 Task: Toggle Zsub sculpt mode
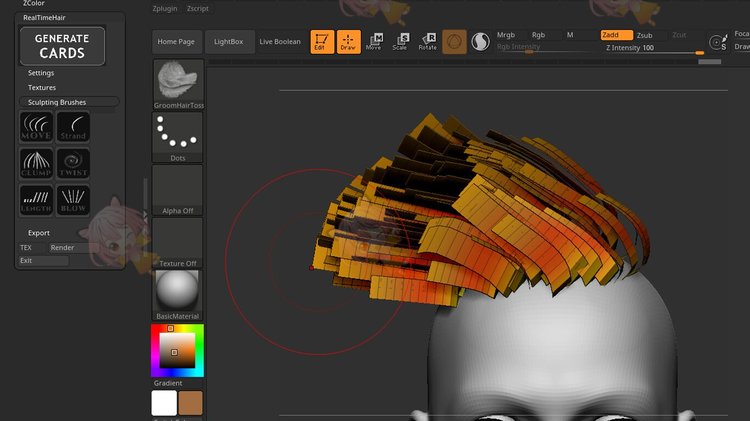click(644, 35)
